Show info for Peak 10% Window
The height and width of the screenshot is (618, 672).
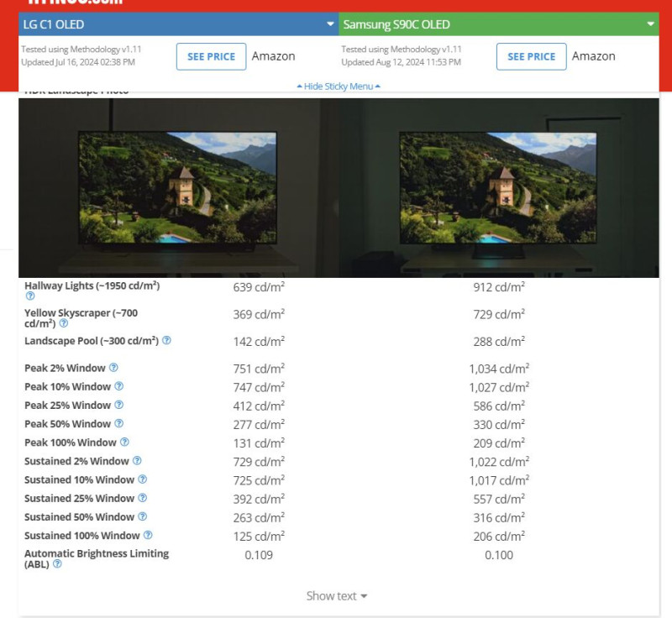tap(119, 386)
